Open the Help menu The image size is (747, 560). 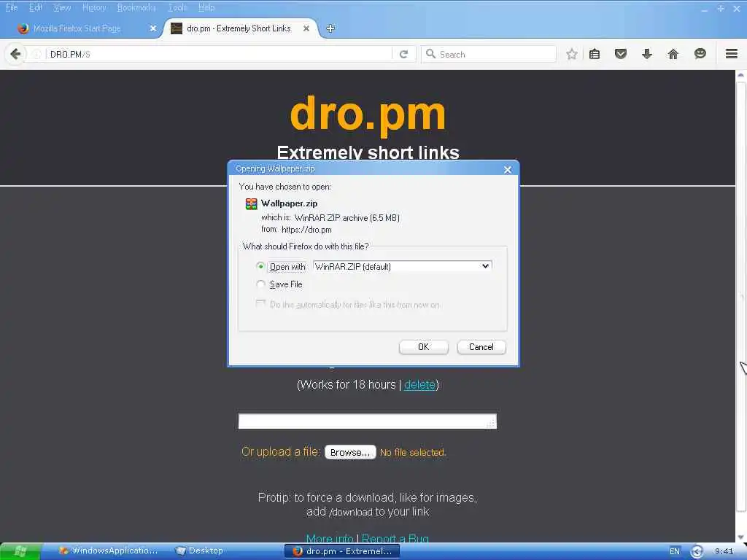click(206, 7)
